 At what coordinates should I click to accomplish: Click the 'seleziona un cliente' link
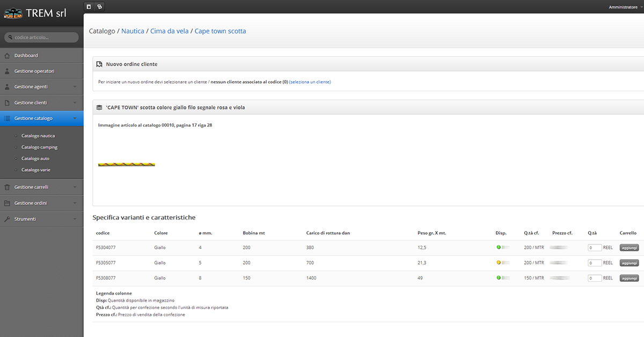click(310, 82)
